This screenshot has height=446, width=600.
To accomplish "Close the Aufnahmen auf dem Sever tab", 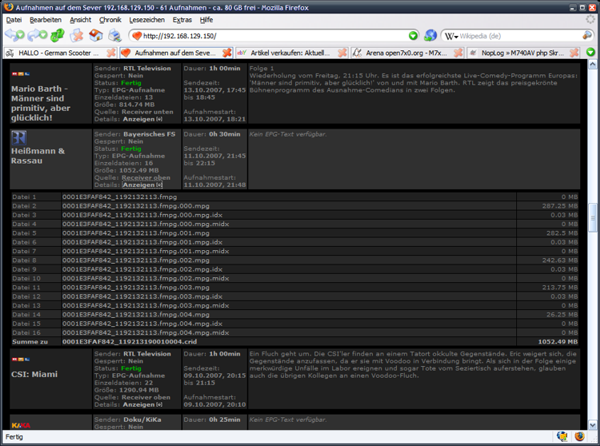I will pyautogui.click(x=227, y=53).
